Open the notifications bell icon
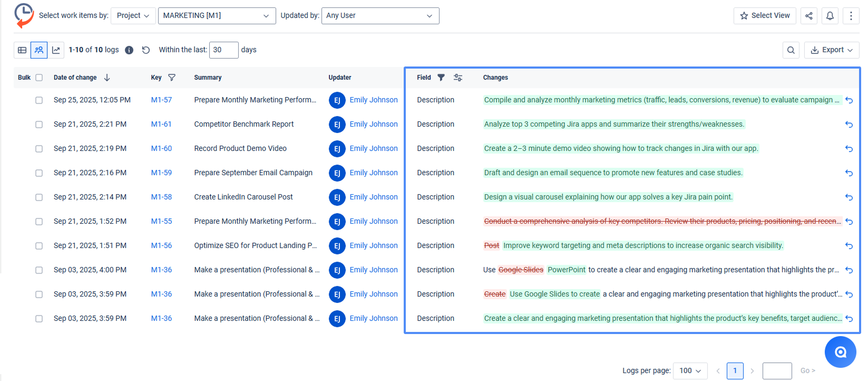868x381 pixels. click(x=830, y=16)
